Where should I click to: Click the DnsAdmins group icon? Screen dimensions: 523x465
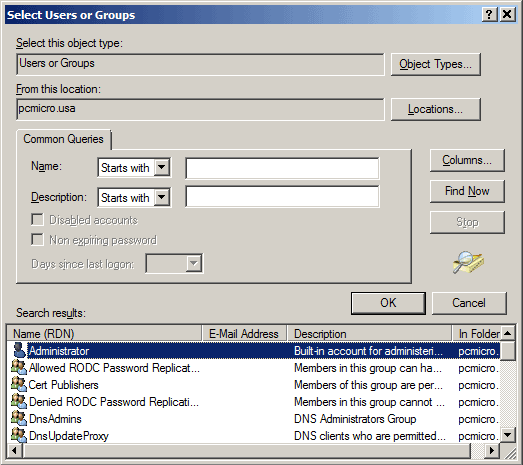19,419
